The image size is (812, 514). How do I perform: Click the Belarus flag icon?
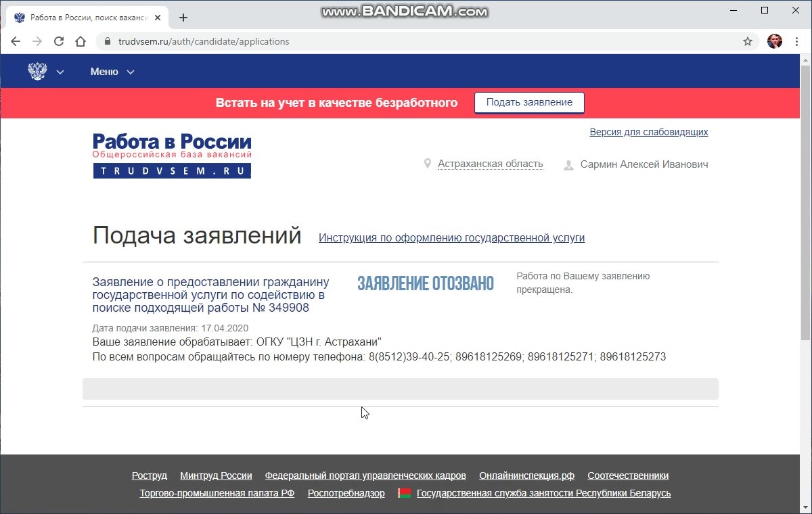(x=405, y=493)
